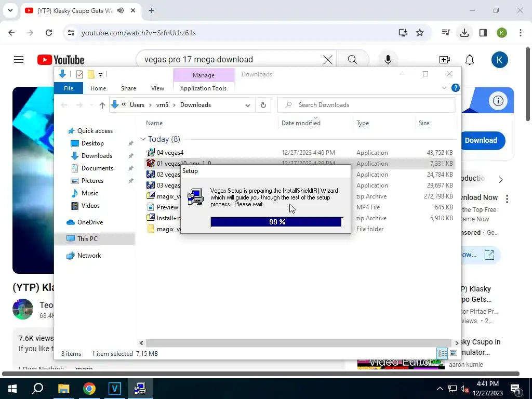Collapse the Today (8) group
The height and width of the screenshot is (399, 532).
coord(143,139)
